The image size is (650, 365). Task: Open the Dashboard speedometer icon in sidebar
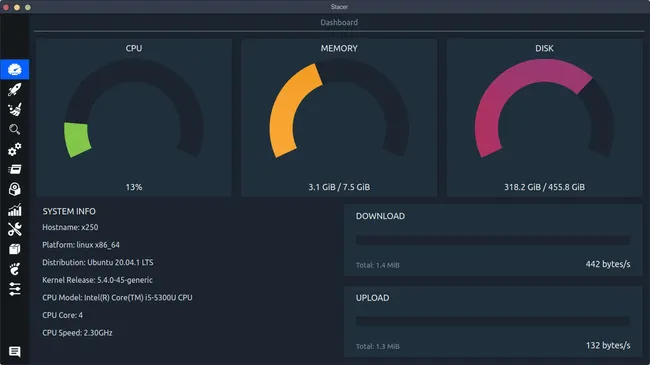click(15, 69)
